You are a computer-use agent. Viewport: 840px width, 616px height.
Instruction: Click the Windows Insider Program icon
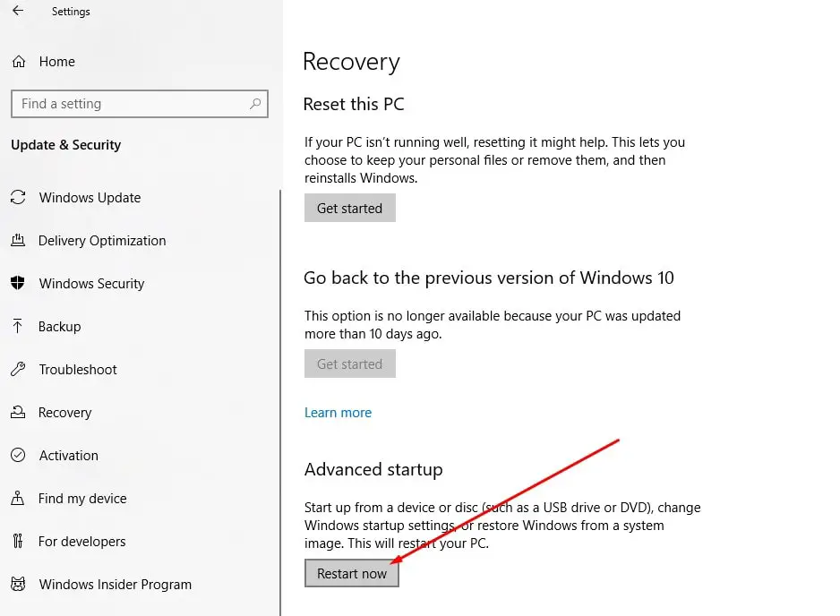pos(18,585)
